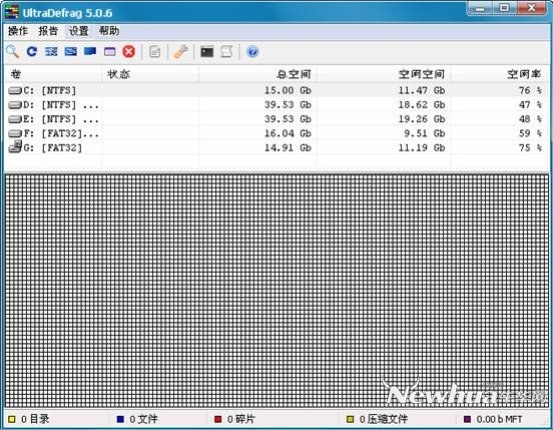The image size is (553, 430).
Task: Select the C: [NTFS] volume row
Action: 276,91
